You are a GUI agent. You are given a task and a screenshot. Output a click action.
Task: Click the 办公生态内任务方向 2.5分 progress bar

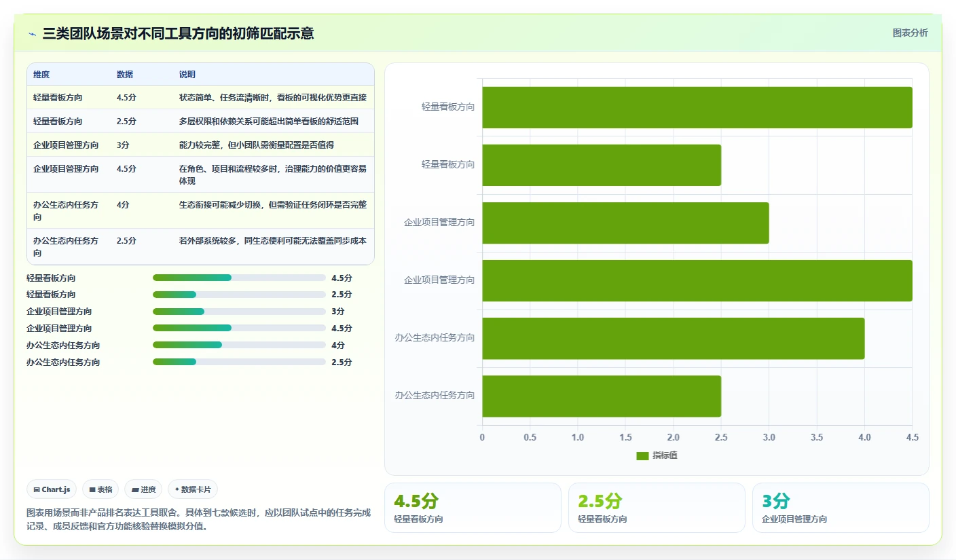pyautogui.click(x=239, y=362)
